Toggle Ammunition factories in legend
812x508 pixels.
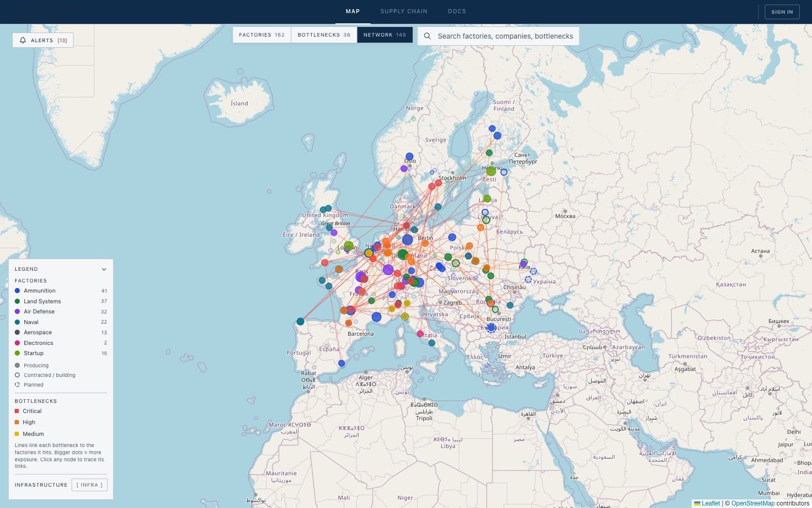pos(61,291)
